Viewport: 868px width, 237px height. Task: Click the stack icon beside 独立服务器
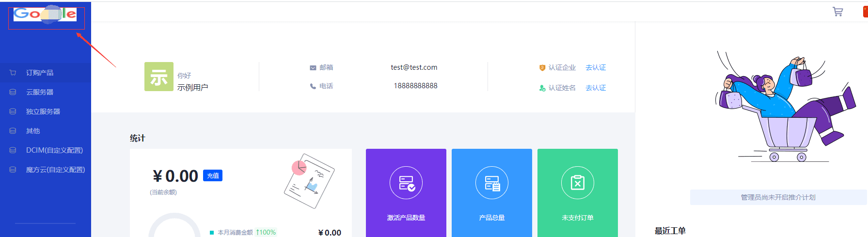point(13,111)
